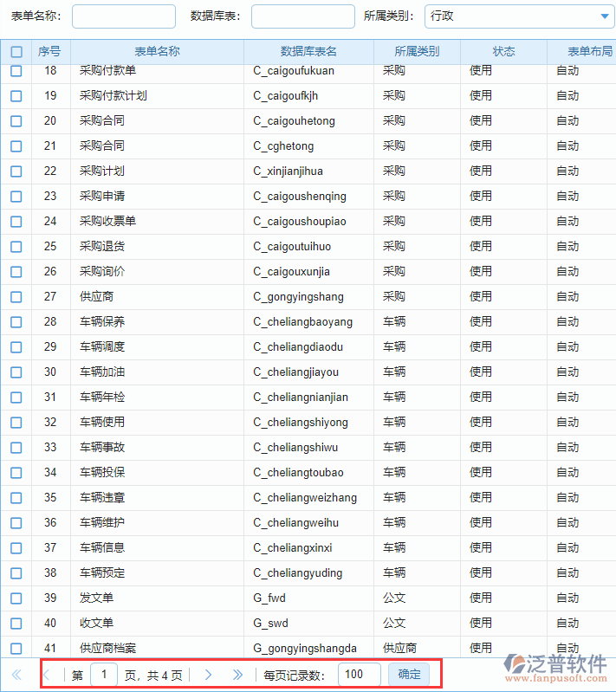Click the next page arrow icon

click(x=208, y=675)
